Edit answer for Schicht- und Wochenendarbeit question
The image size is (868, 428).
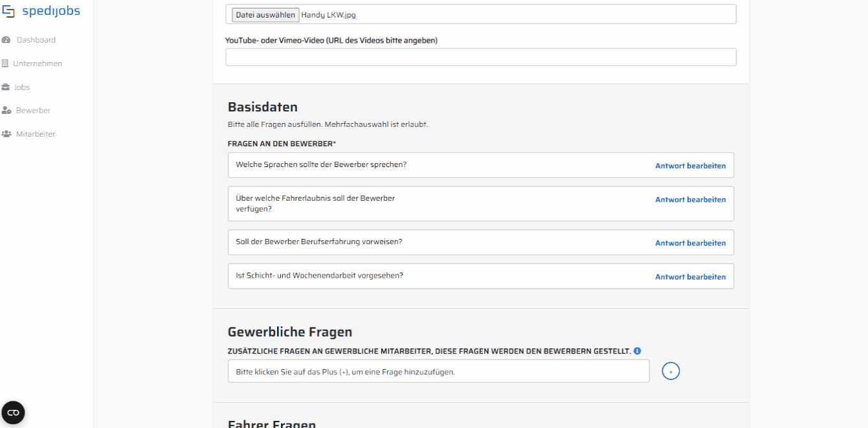pos(690,276)
